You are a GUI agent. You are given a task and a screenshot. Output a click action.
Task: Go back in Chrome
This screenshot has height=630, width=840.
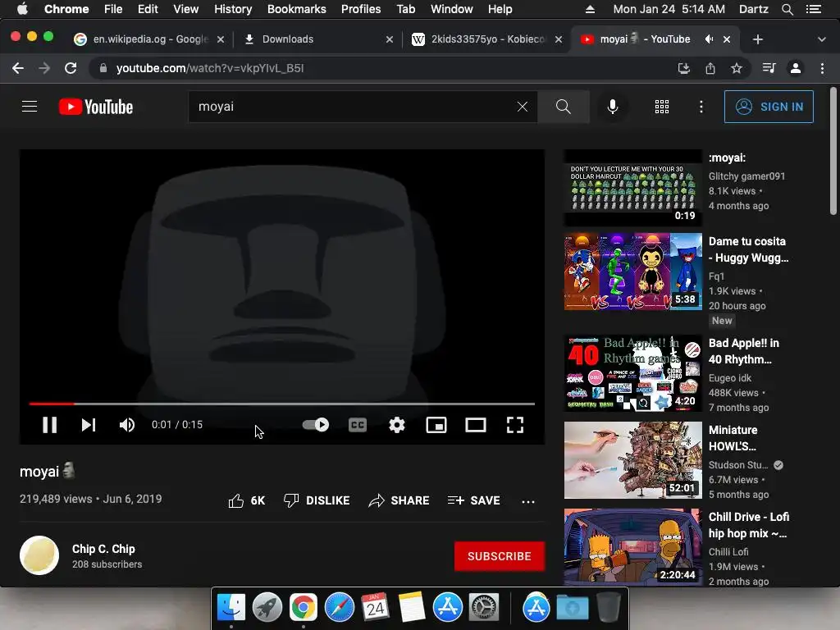(x=18, y=68)
